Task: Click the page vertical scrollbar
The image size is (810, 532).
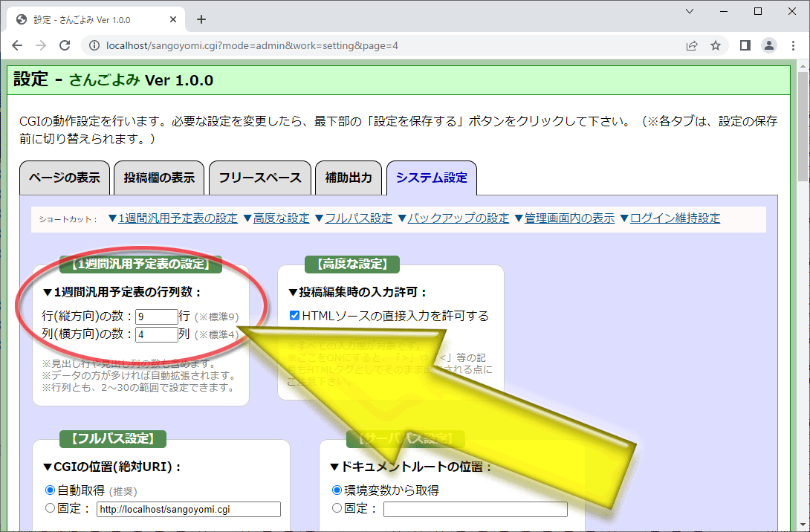Action: [803, 127]
